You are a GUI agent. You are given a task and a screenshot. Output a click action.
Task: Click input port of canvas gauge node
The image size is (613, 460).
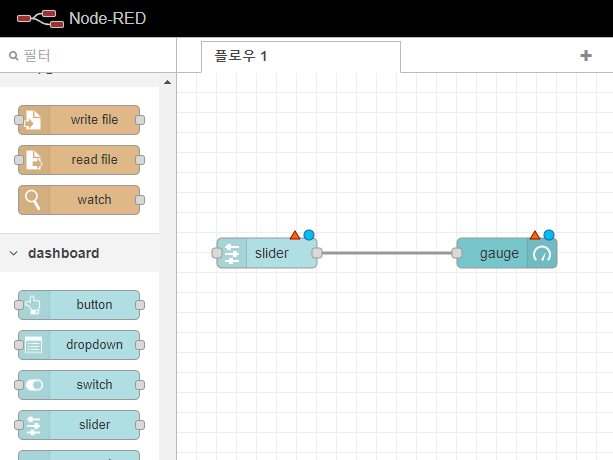click(x=457, y=253)
